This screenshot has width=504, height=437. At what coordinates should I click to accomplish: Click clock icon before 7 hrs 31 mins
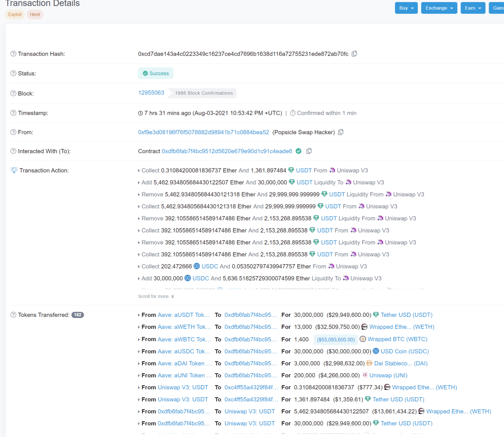[x=141, y=113]
